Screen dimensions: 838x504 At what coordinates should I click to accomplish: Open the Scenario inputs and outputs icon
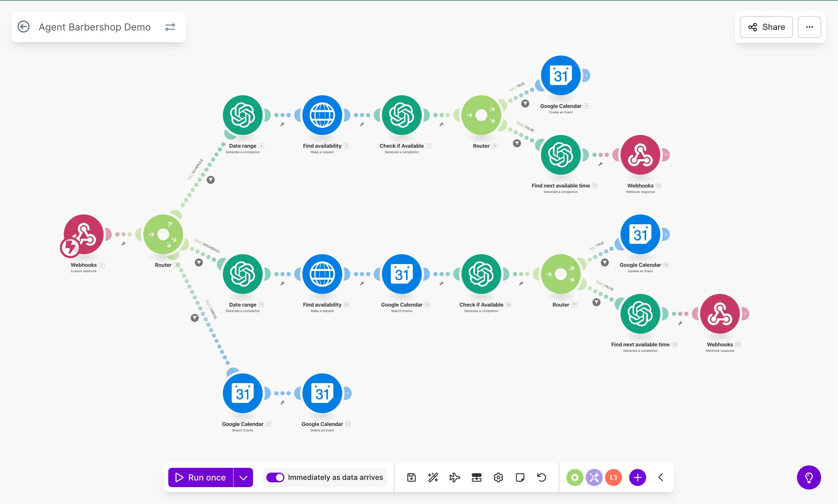pos(476,477)
